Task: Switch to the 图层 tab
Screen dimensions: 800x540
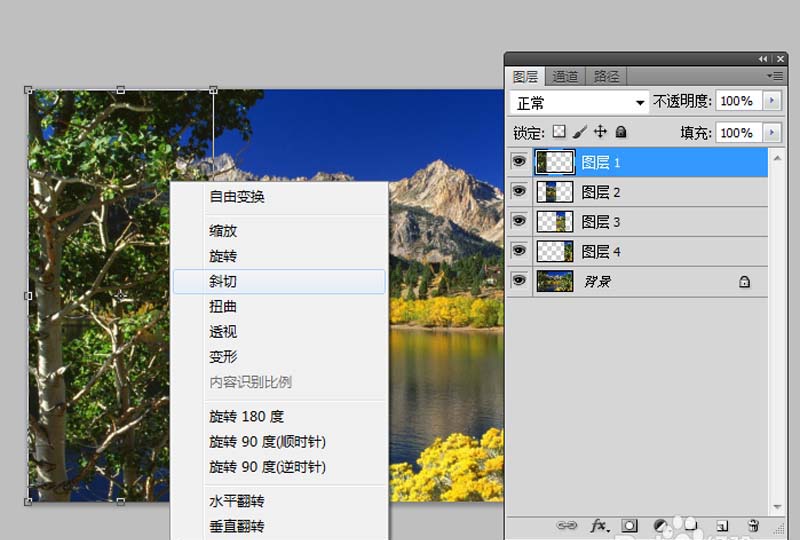Action: pos(525,77)
